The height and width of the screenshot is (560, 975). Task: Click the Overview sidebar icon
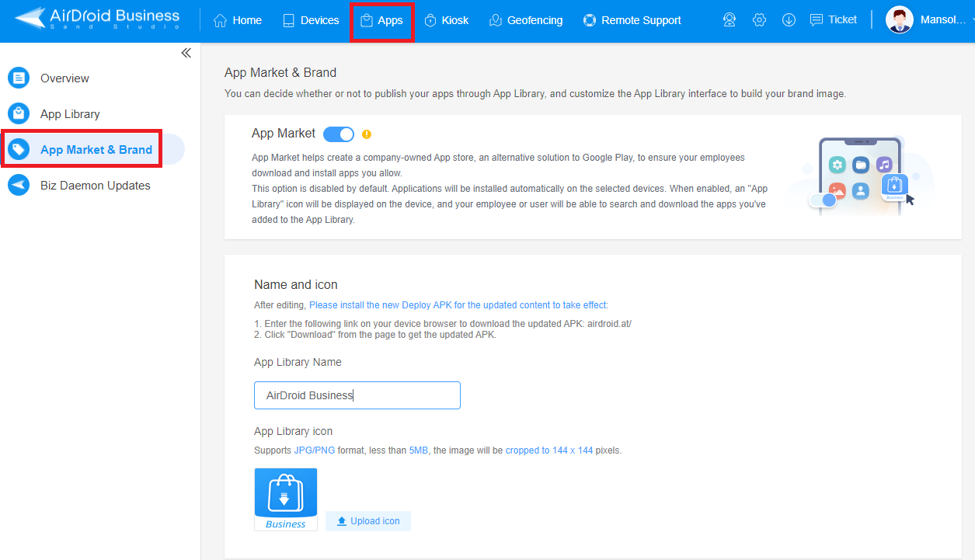pos(19,78)
